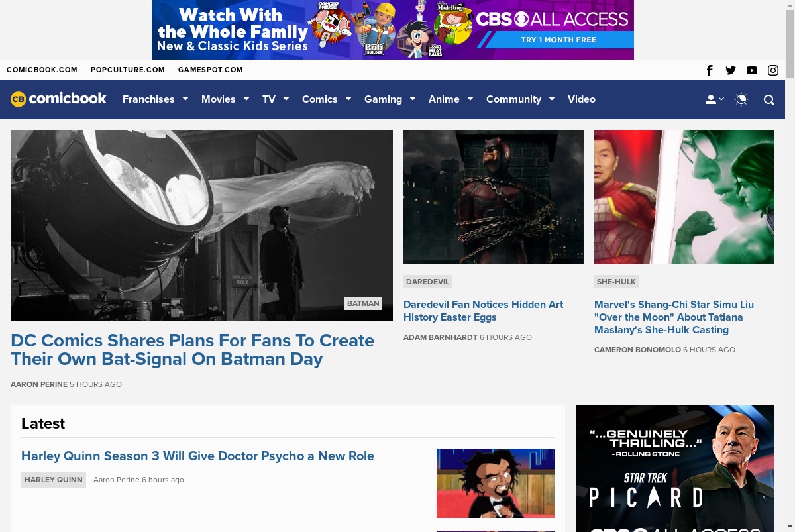Open the Simu Liu She-Hulk headline
795x532 pixels.
pyautogui.click(x=674, y=317)
